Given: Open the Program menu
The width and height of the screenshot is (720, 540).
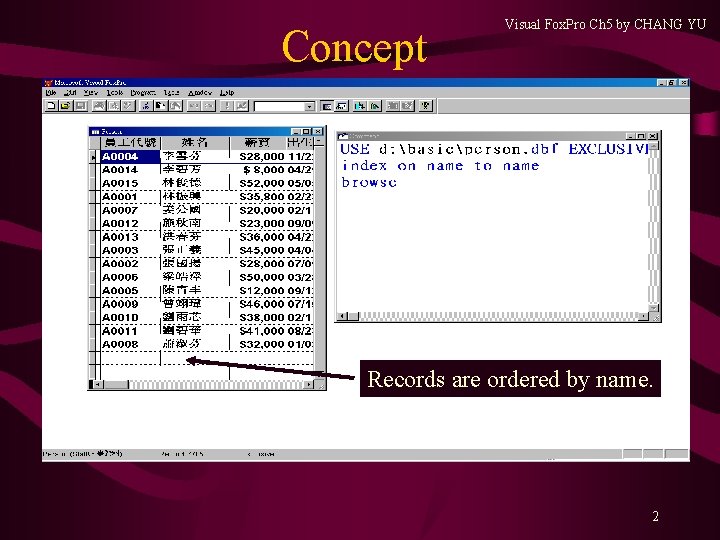Looking at the screenshot, I should pyautogui.click(x=143, y=93).
